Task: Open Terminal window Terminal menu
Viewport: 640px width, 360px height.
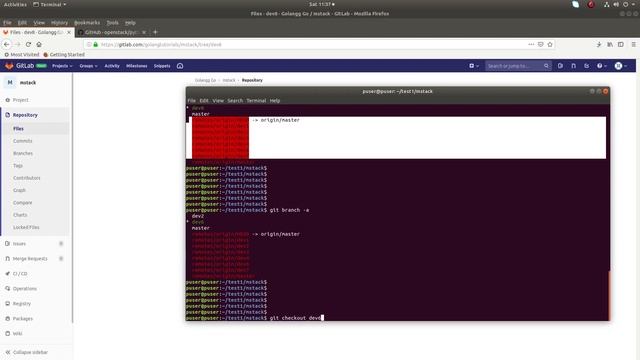Action: (256, 100)
